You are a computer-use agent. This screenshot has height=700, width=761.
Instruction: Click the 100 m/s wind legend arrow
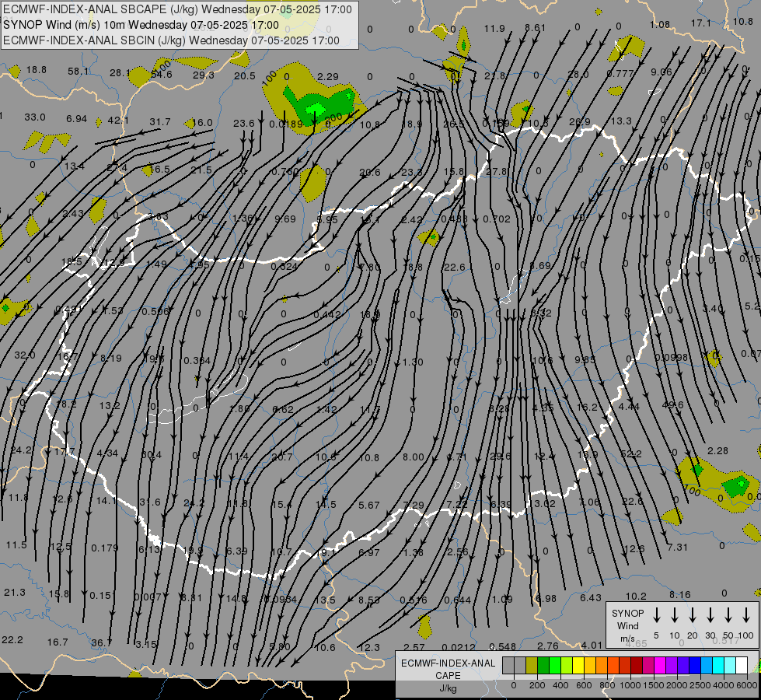click(746, 615)
